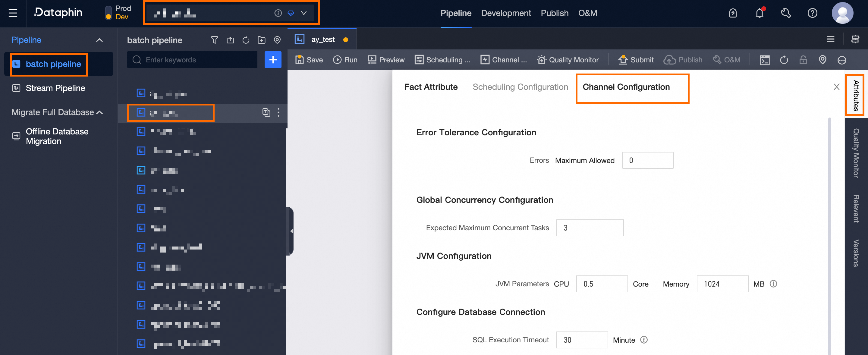Click the copy icon on selected pipeline row
This screenshot has height=355, width=868.
click(x=266, y=112)
